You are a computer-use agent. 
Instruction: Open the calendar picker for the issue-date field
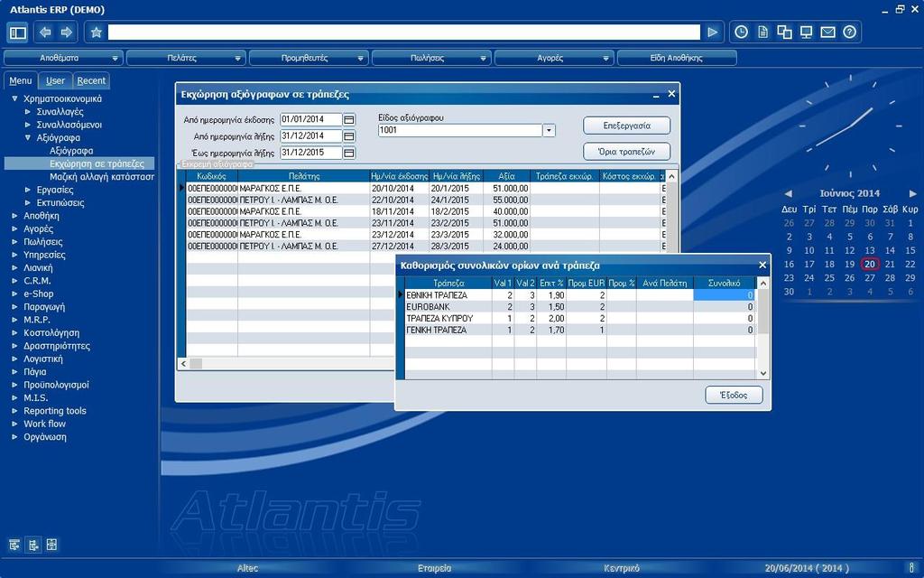click(x=349, y=120)
